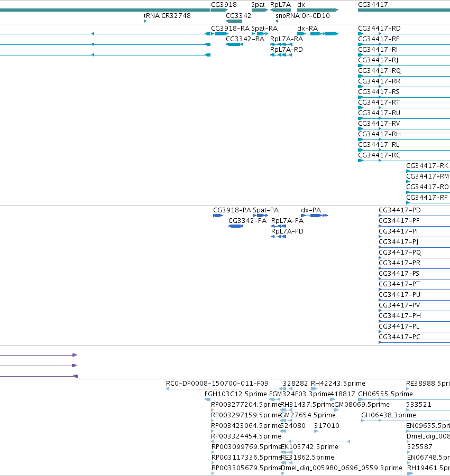Click EST RP003277204.5prime

click(246, 405)
